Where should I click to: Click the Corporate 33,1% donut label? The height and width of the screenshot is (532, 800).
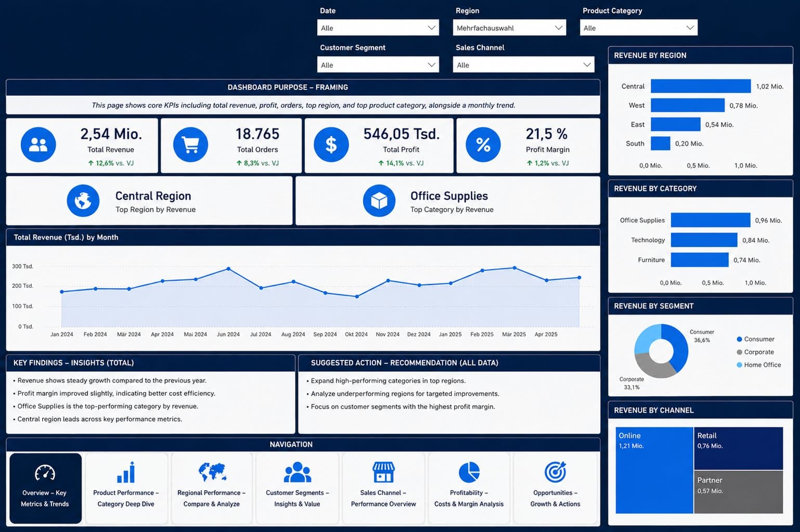click(631, 383)
